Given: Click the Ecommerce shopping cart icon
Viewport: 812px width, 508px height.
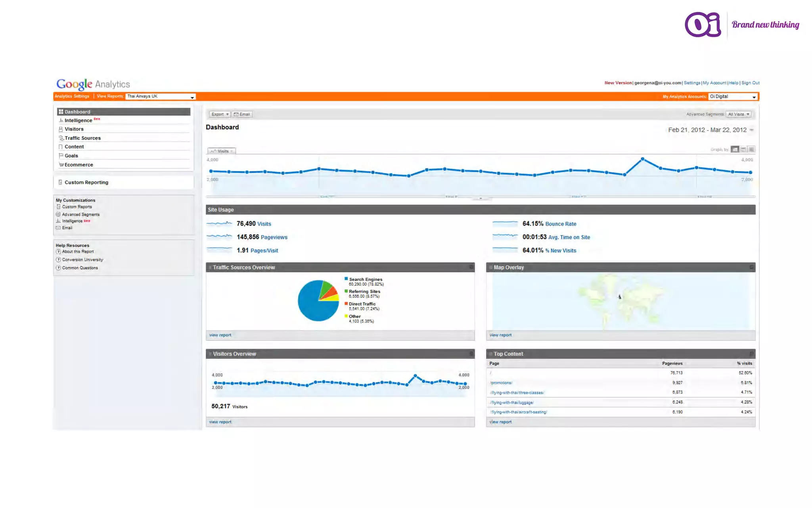Looking at the screenshot, I should [x=61, y=165].
